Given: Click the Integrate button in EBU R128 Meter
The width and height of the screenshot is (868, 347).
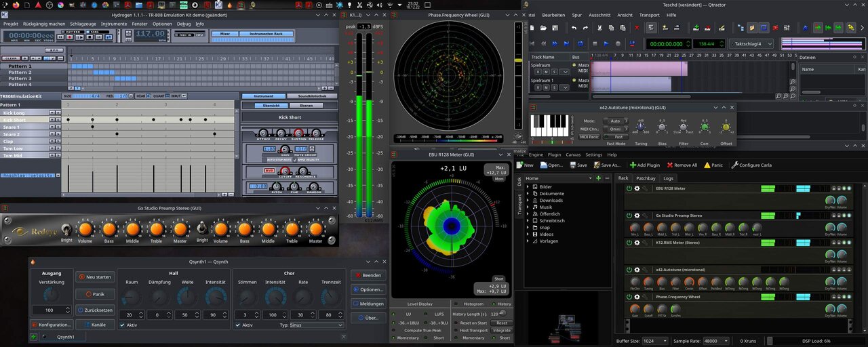Looking at the screenshot, I should click(x=501, y=331).
